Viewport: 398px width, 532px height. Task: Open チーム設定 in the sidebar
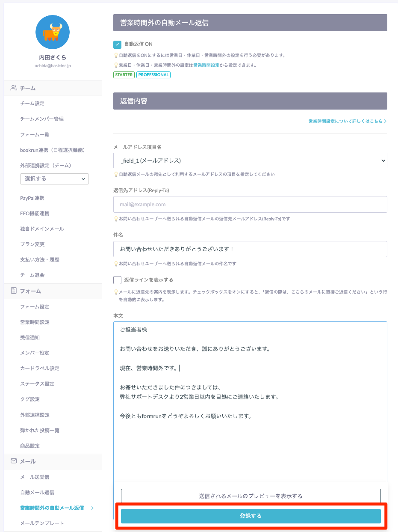pos(32,104)
